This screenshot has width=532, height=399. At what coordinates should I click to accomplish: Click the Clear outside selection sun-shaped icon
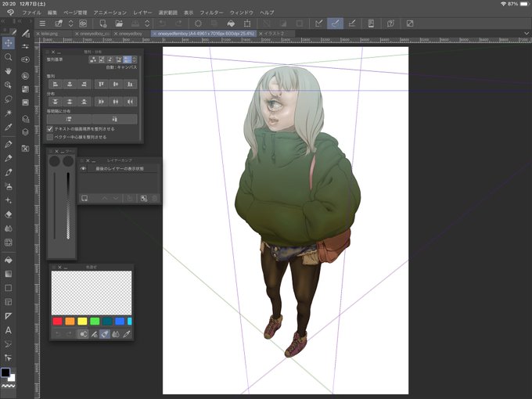click(x=198, y=23)
